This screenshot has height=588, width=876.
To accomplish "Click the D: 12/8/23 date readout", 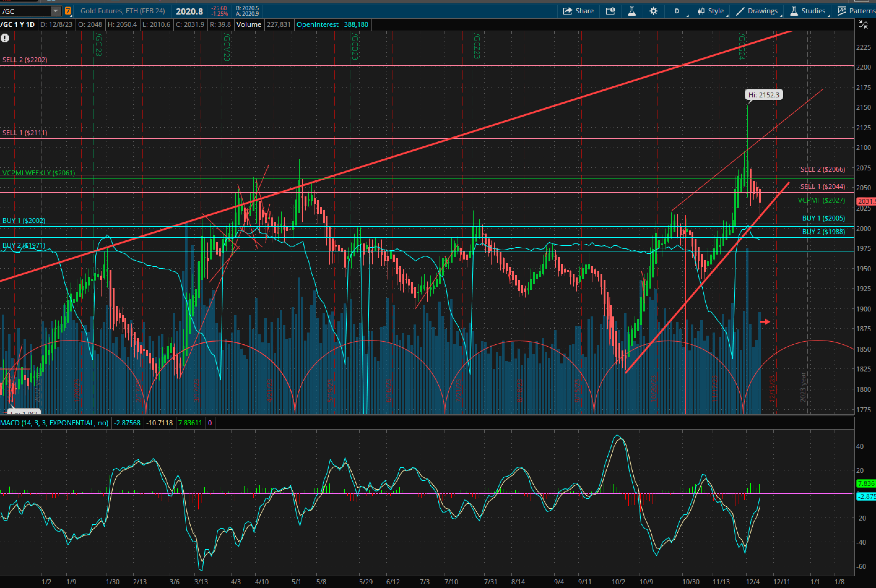I will click(57, 25).
